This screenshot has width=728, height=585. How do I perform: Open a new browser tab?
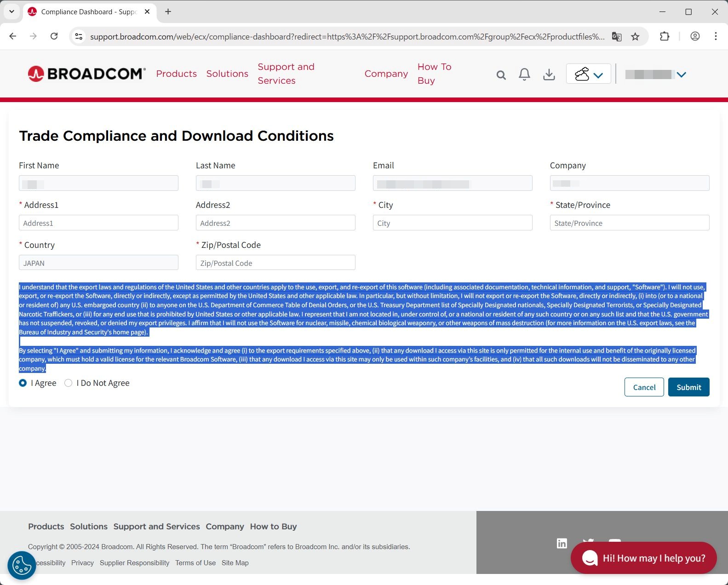[168, 11]
